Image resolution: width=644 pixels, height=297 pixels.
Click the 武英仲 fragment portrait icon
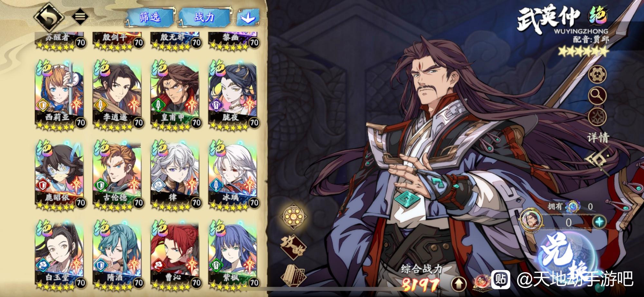point(531,220)
